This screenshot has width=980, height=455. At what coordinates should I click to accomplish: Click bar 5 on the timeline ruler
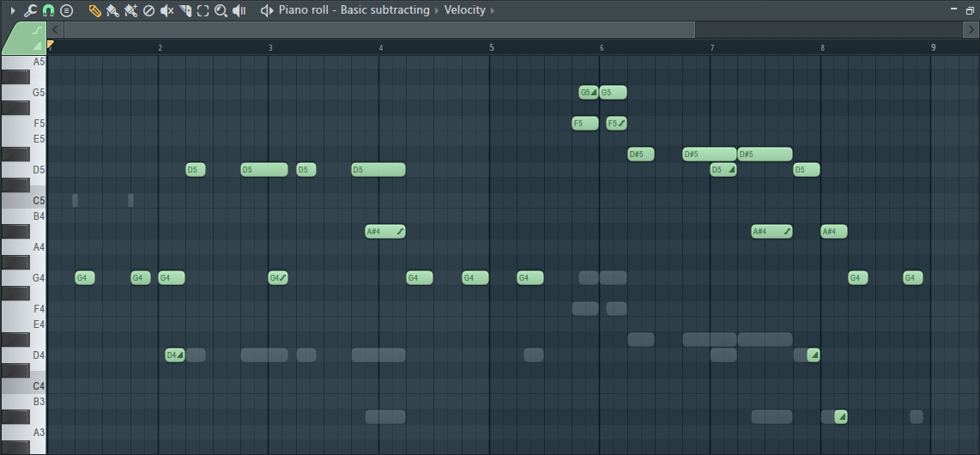click(x=492, y=47)
